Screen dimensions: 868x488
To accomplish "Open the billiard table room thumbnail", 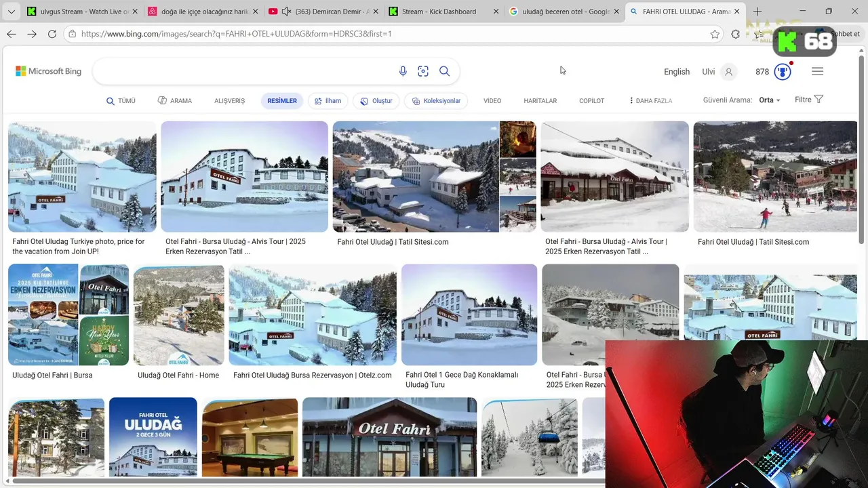I will 250,437.
